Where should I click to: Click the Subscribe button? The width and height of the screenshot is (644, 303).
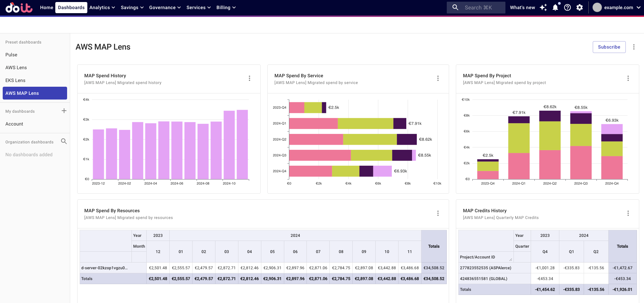click(609, 47)
